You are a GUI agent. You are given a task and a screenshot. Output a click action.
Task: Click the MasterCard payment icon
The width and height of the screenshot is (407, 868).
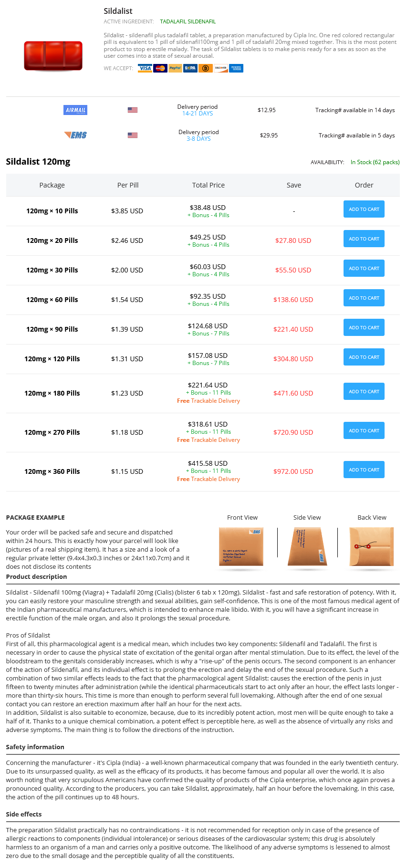(160, 68)
